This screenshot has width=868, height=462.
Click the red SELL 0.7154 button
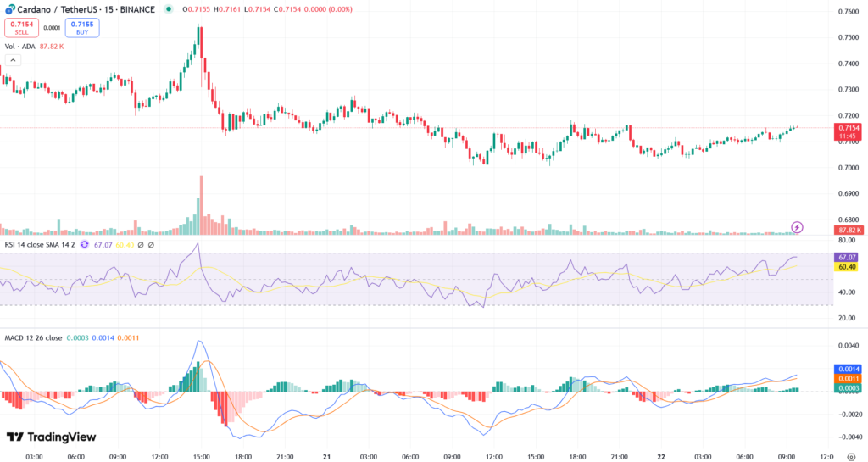coord(21,28)
